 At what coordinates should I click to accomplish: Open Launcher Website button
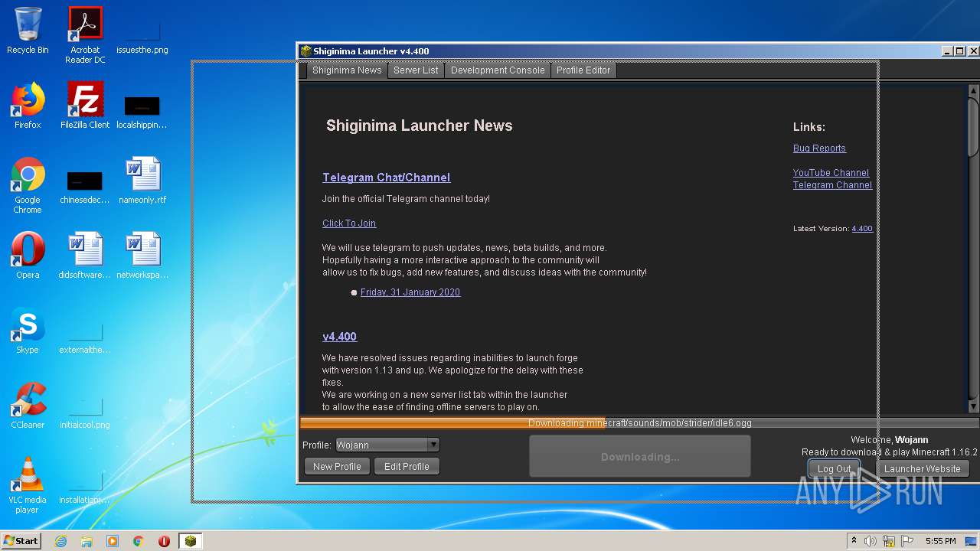pos(922,468)
